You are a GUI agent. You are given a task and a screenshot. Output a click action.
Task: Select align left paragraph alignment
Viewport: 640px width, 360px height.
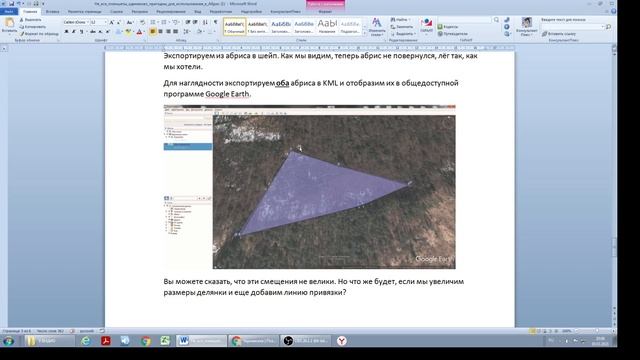(x=153, y=31)
